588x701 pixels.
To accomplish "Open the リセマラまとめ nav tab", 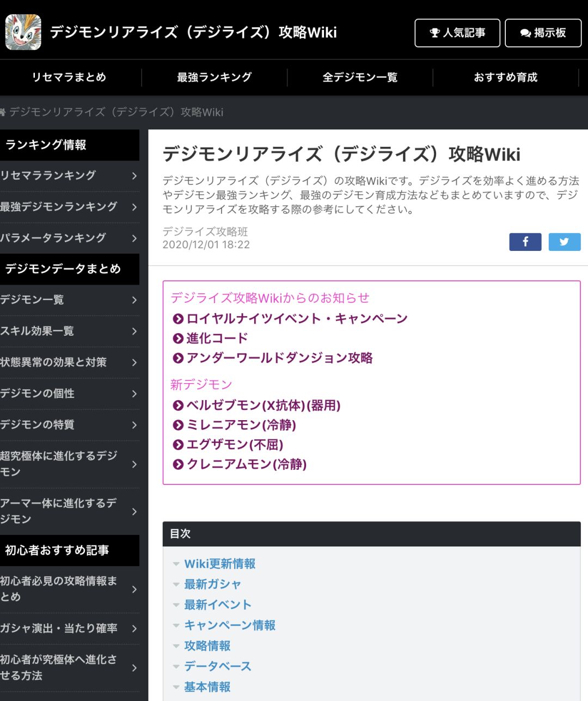I will (69, 77).
